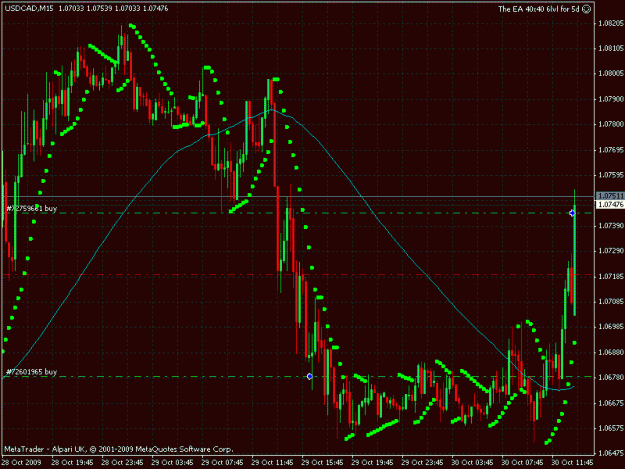Click the MetaTrader Alpari UK copyright text

[x=118, y=449]
